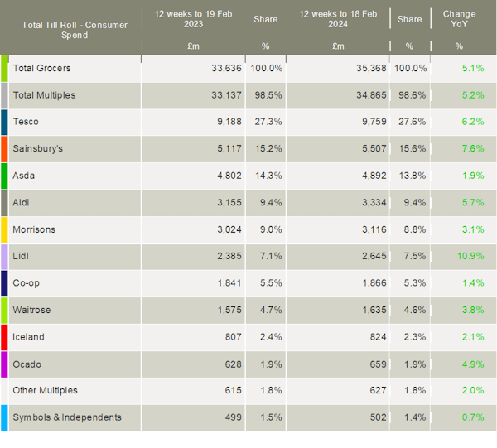Click Lidl's 10.9% YoY change
497x448 pixels.
coord(470,256)
